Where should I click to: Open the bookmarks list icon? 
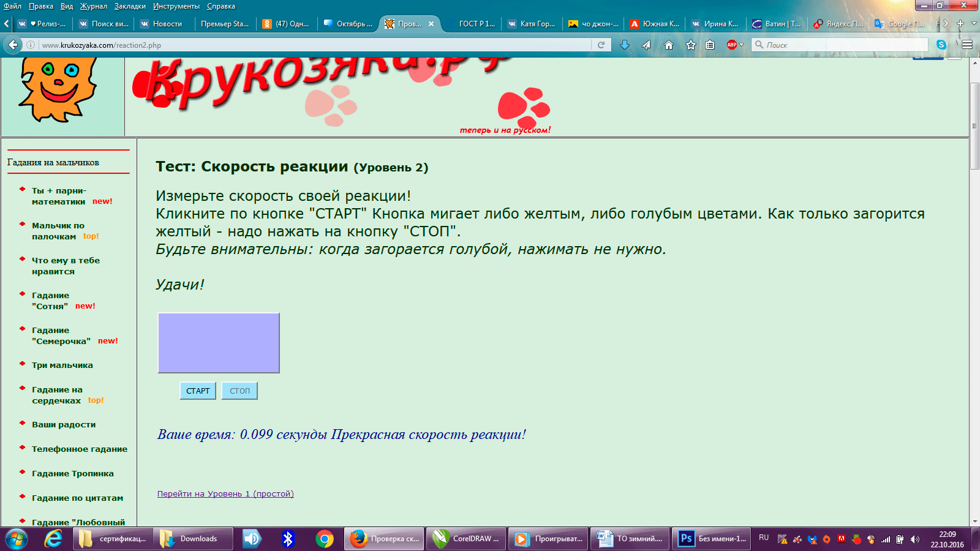tap(710, 45)
